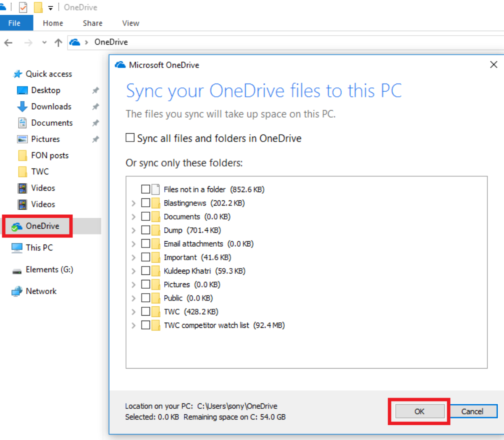Select the Elements (G:) drive
Image resolution: width=504 pixels, height=440 pixels.
49,270
